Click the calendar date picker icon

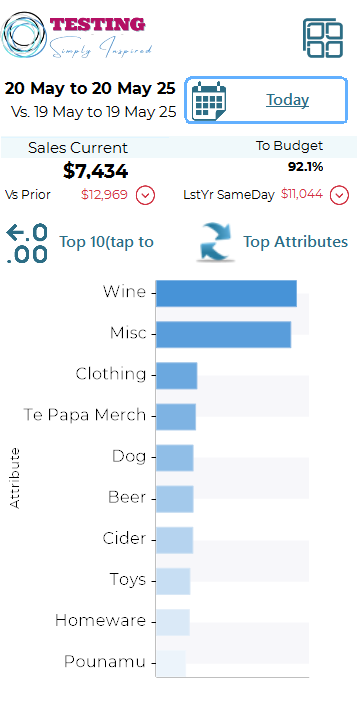[209, 100]
